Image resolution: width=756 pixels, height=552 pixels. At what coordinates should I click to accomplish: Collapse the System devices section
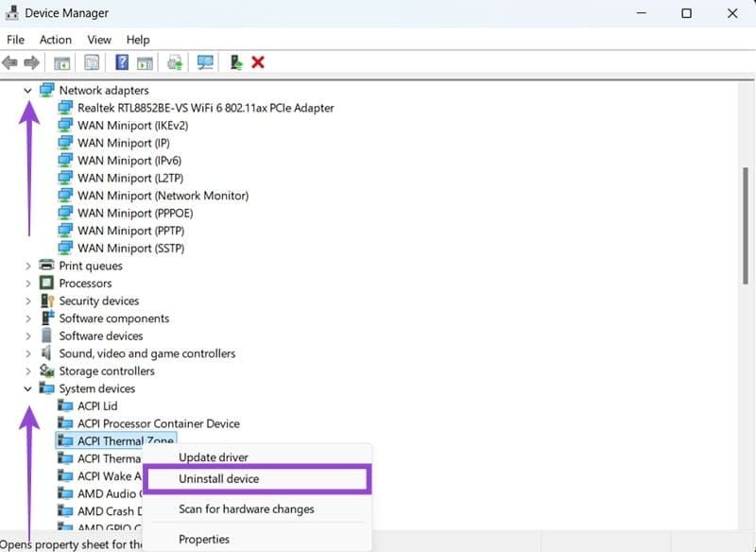click(x=29, y=388)
